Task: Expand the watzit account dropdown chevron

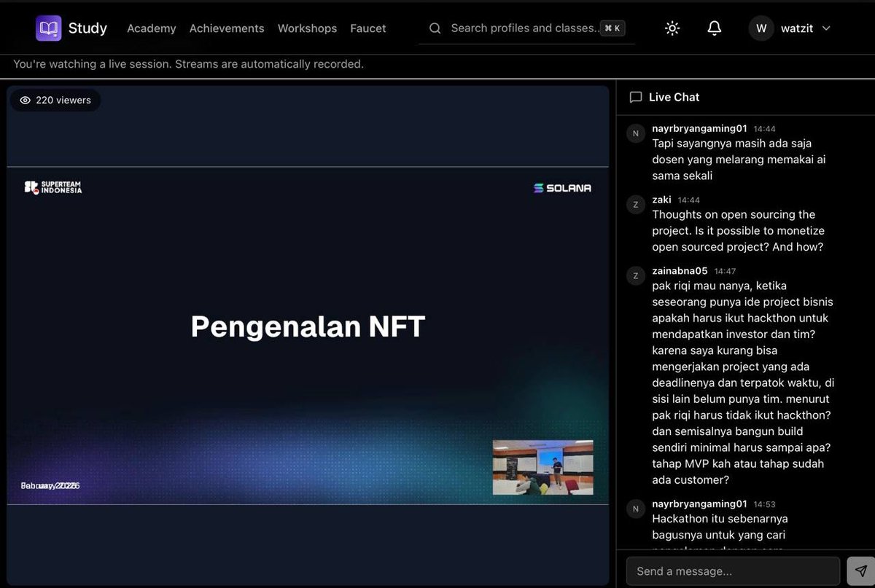Action: [x=825, y=28]
